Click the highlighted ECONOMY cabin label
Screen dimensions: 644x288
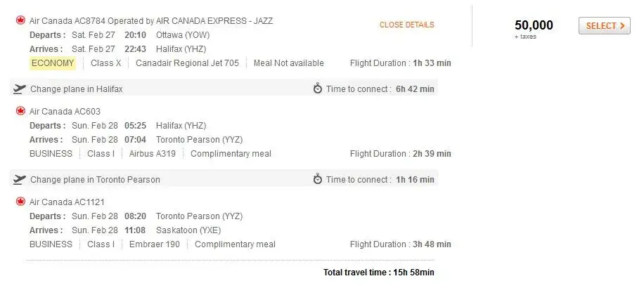(53, 63)
